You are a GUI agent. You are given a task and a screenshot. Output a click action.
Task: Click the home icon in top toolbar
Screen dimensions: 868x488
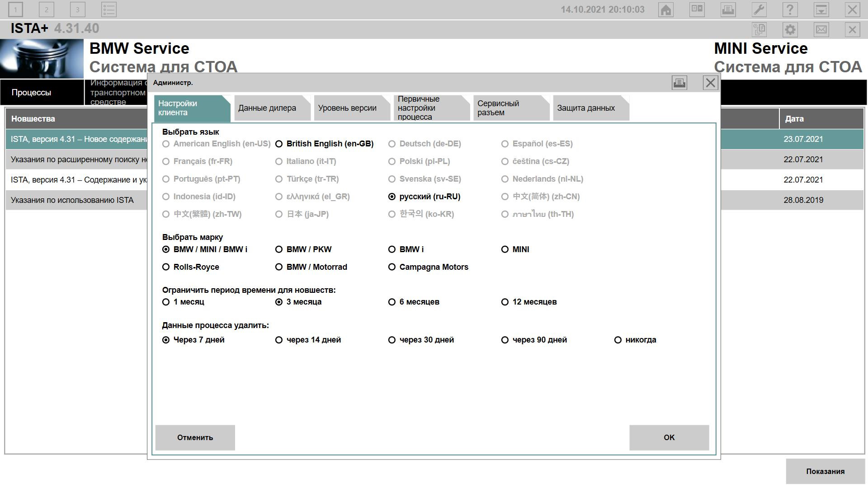(x=666, y=9)
